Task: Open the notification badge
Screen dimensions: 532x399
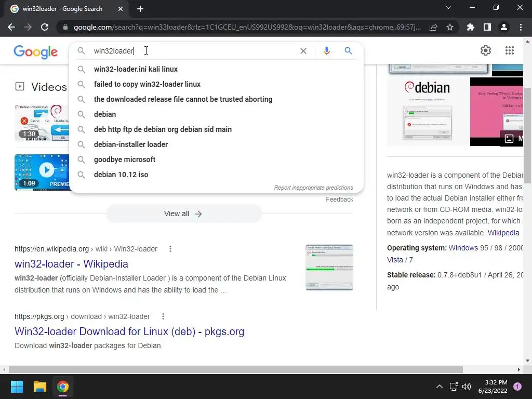Action: tap(517, 387)
